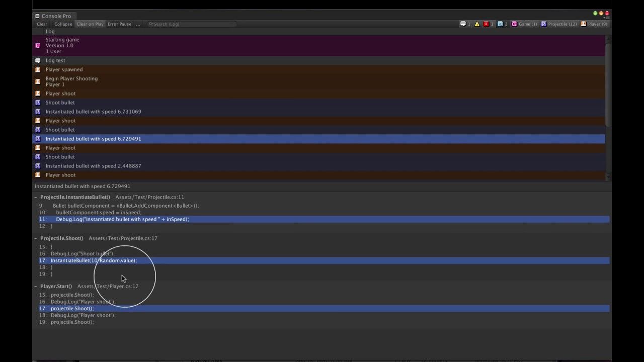Select log with speed 2.448887

[319, 166]
